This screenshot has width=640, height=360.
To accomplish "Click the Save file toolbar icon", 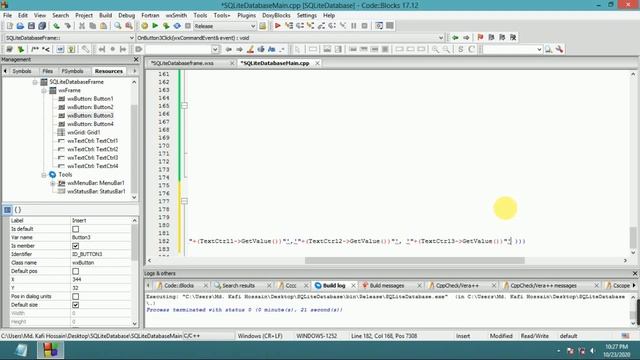I will click(x=31, y=26).
